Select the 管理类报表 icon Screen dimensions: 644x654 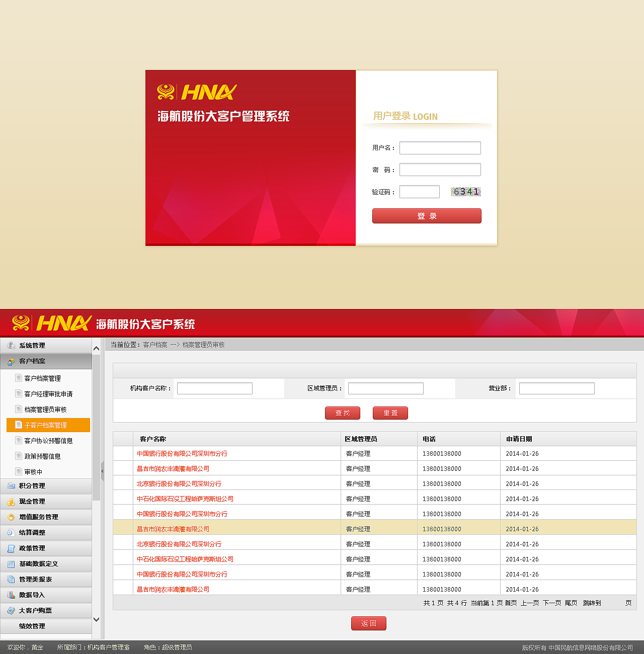point(11,580)
